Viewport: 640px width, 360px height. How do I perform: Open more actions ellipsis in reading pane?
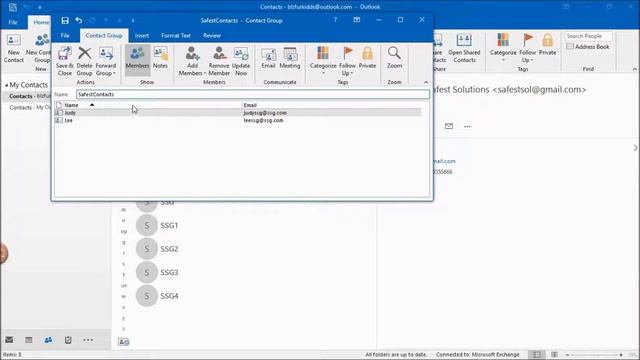click(467, 127)
